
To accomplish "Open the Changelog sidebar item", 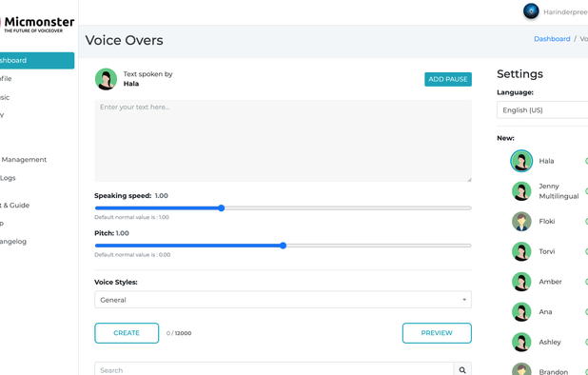I will pos(13,242).
